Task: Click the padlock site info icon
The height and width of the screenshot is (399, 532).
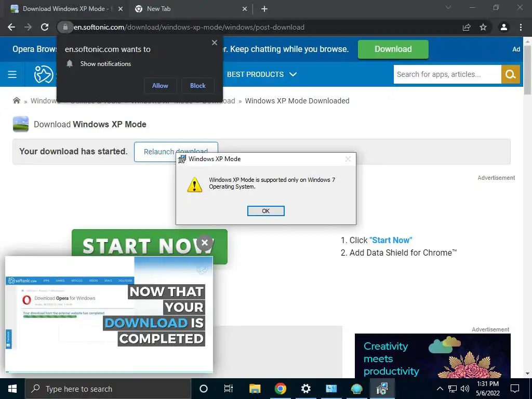Action: 65,27
